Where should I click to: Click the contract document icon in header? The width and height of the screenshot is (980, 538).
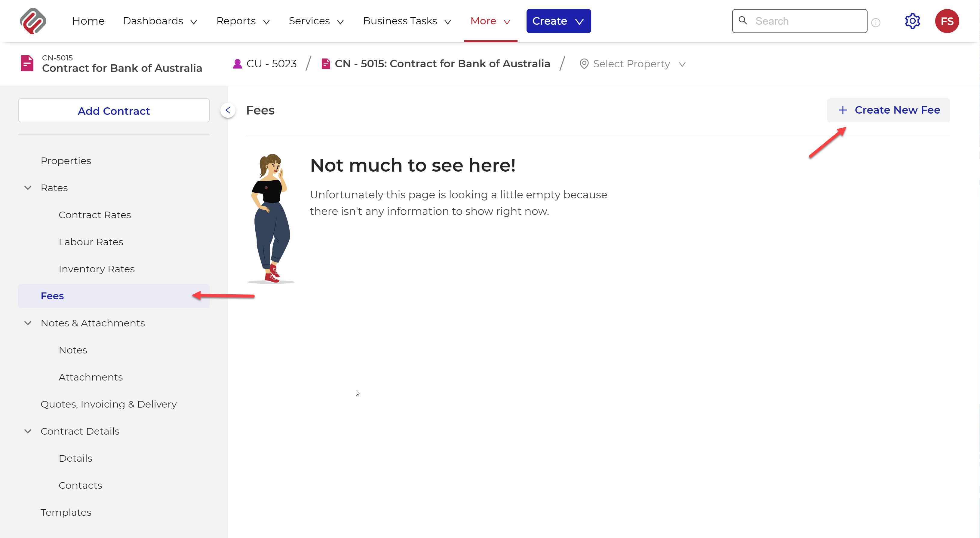click(x=27, y=63)
